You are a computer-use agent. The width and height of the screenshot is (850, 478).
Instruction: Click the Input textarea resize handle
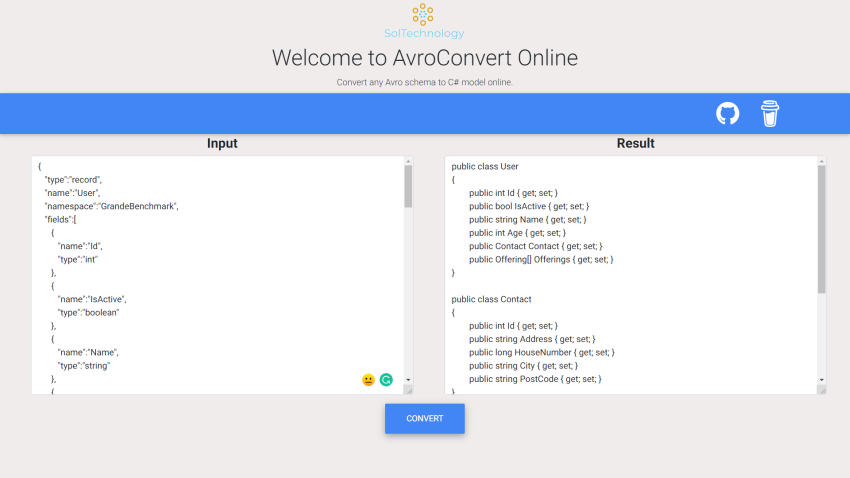409,390
